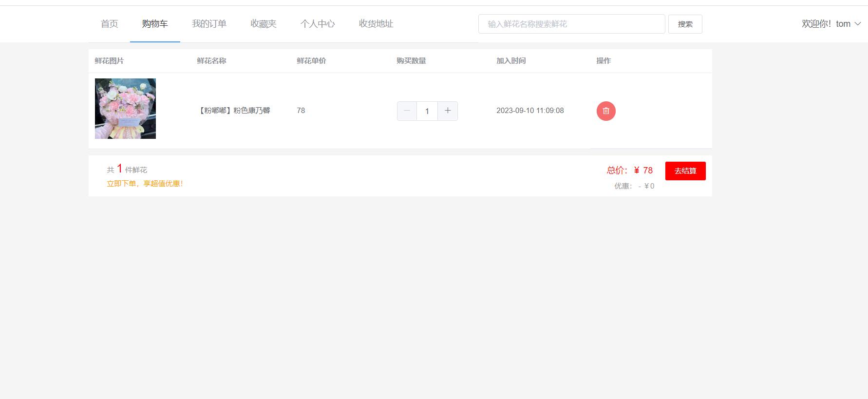The width and height of the screenshot is (868, 399).
Task: Go to 我的订单 tab
Action: click(209, 24)
